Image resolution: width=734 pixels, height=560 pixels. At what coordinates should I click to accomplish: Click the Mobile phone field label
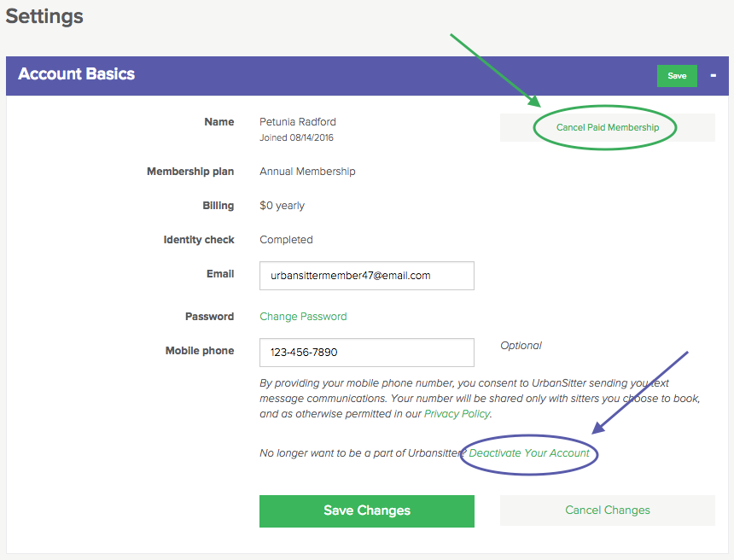[x=200, y=351]
